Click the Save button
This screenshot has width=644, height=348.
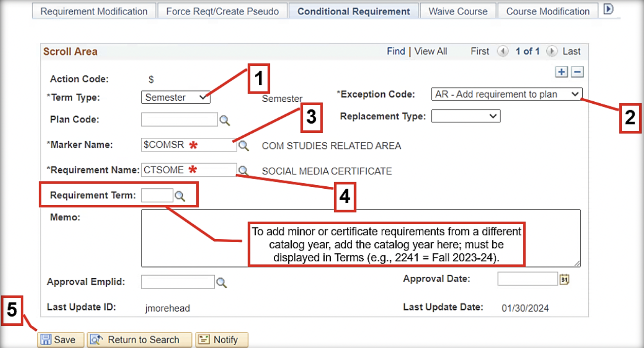[x=60, y=339]
